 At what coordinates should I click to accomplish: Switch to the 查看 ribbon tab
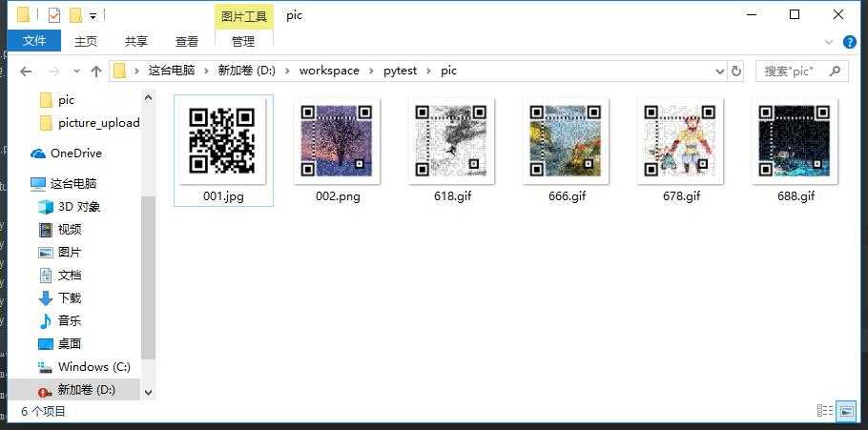(x=187, y=41)
